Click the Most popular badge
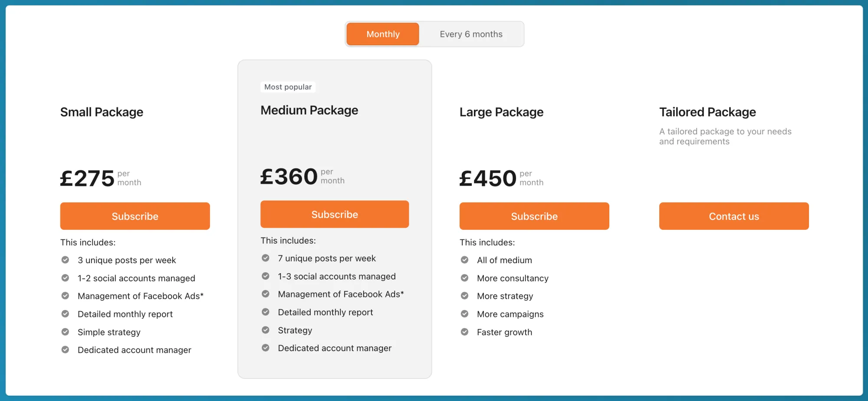Image resolution: width=868 pixels, height=401 pixels. [288, 87]
